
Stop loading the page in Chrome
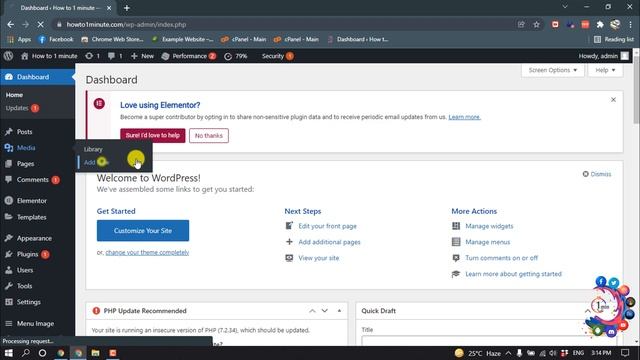[40, 24]
